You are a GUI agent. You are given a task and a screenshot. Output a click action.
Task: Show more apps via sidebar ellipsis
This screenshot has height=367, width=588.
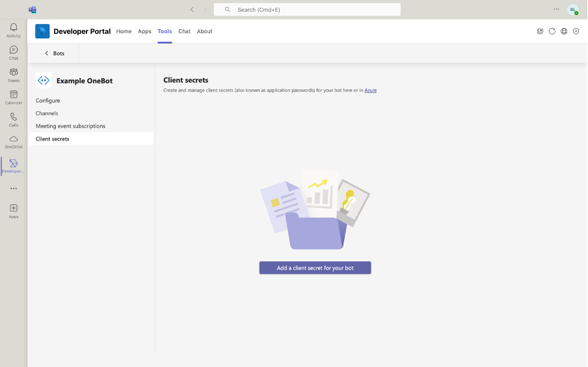point(14,188)
